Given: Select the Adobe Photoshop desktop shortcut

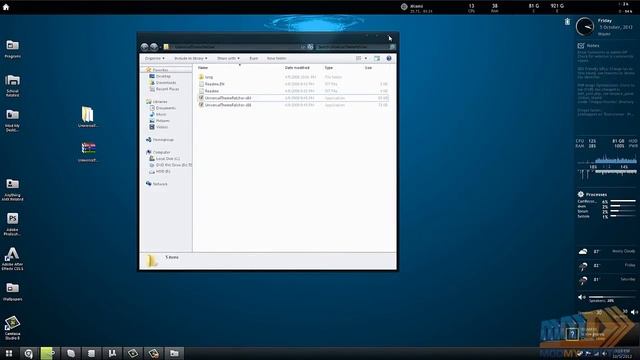Looking at the screenshot, I should pyautogui.click(x=13, y=224).
